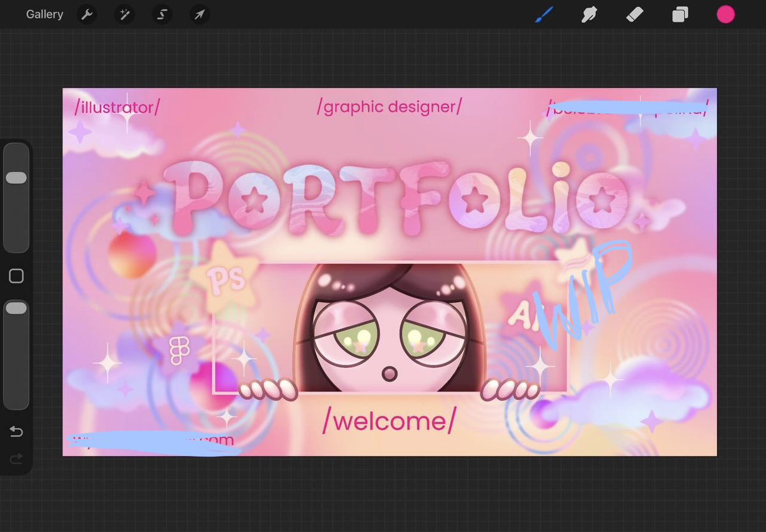Activate the Selection tool
The height and width of the screenshot is (532, 766).
pyautogui.click(x=162, y=15)
